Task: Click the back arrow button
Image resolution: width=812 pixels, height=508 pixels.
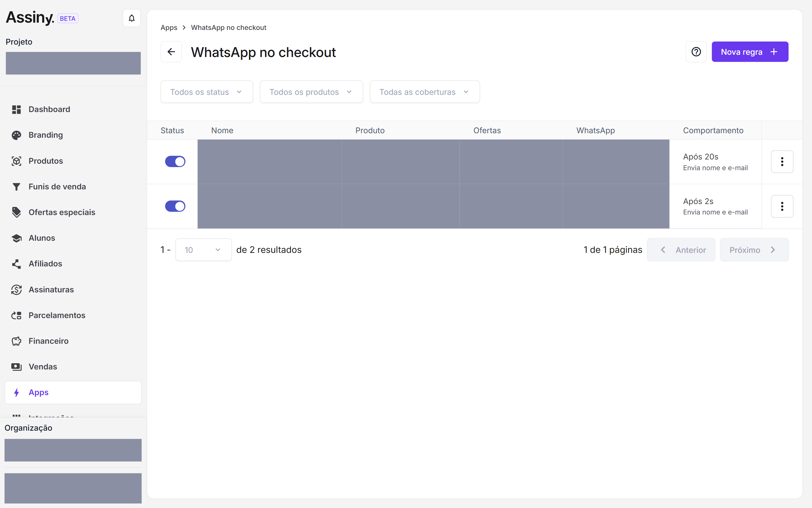Action: 171,52
